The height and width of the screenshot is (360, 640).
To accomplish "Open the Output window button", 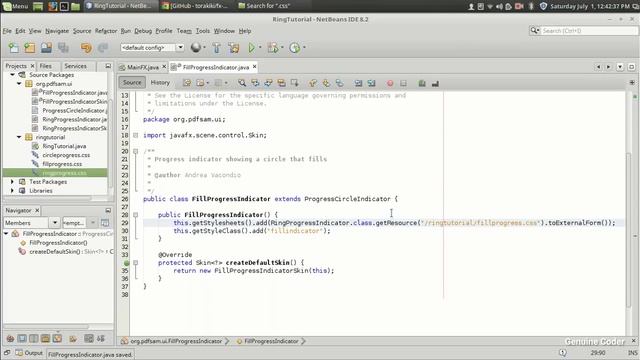I will [29, 353].
